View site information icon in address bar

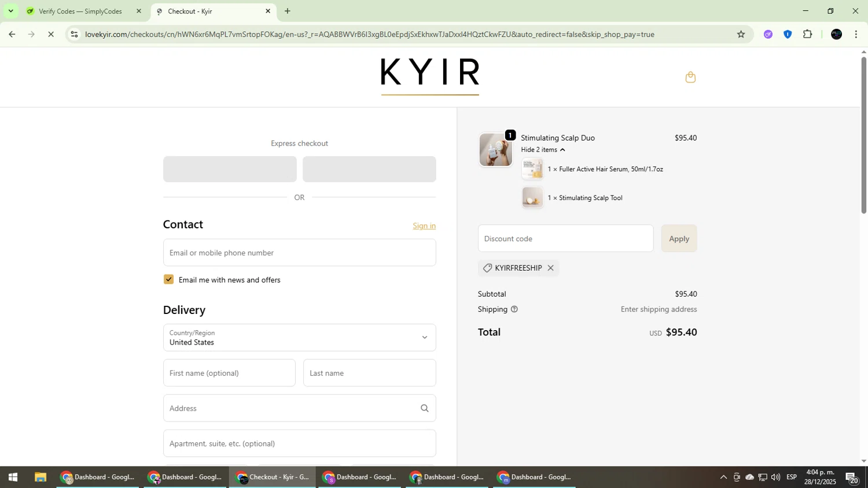(74, 34)
